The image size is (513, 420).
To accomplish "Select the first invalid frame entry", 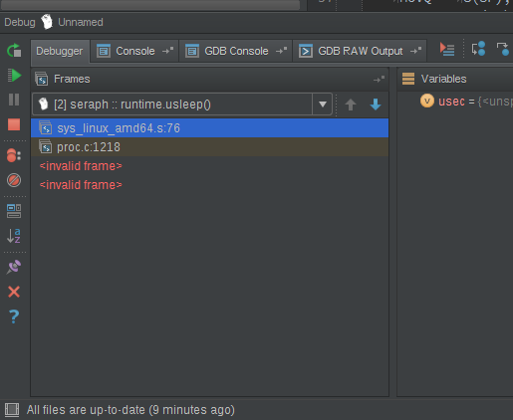I will click(209, 166).
